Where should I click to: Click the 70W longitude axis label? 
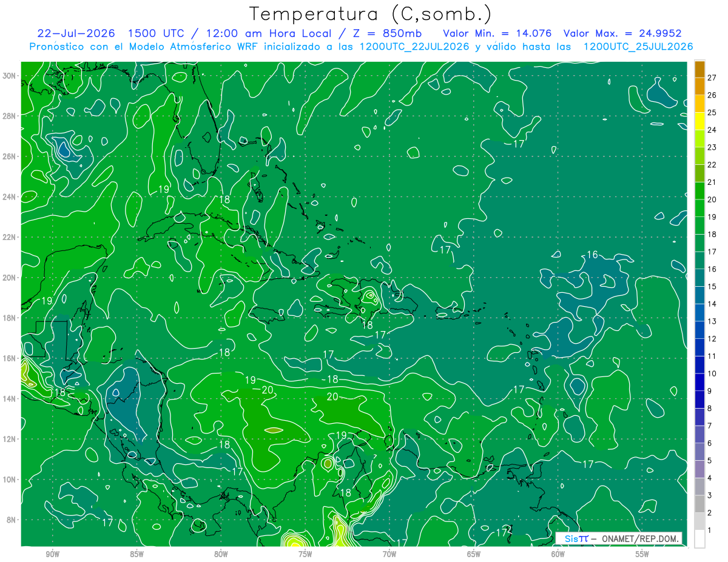[x=390, y=554]
